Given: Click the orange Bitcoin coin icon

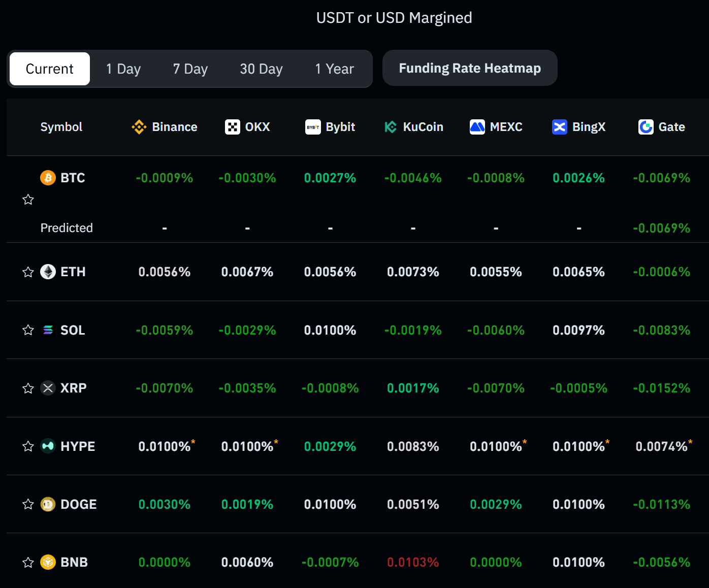Looking at the screenshot, I should (x=48, y=178).
